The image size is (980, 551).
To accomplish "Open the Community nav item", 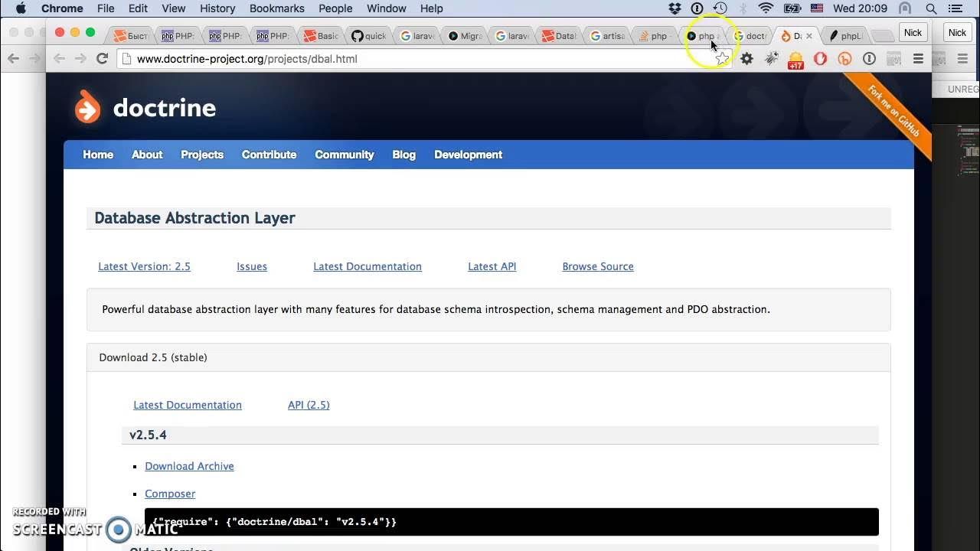I will tap(345, 155).
